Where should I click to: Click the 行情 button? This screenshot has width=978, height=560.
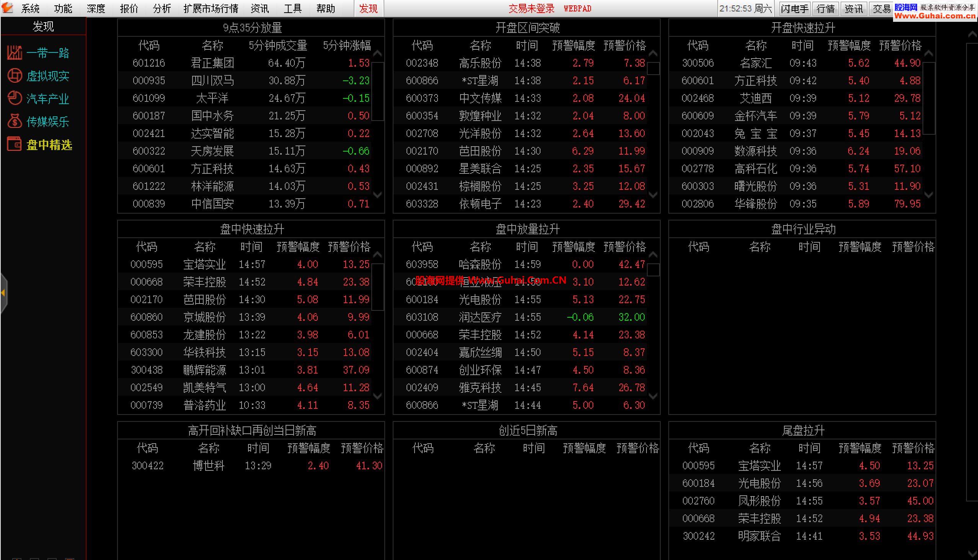825,8
